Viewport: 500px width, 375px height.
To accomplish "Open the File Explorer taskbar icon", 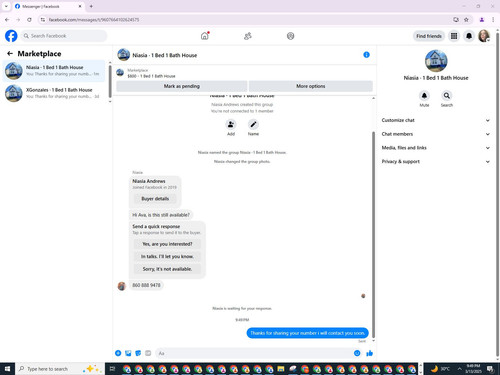I will click(x=281, y=369).
